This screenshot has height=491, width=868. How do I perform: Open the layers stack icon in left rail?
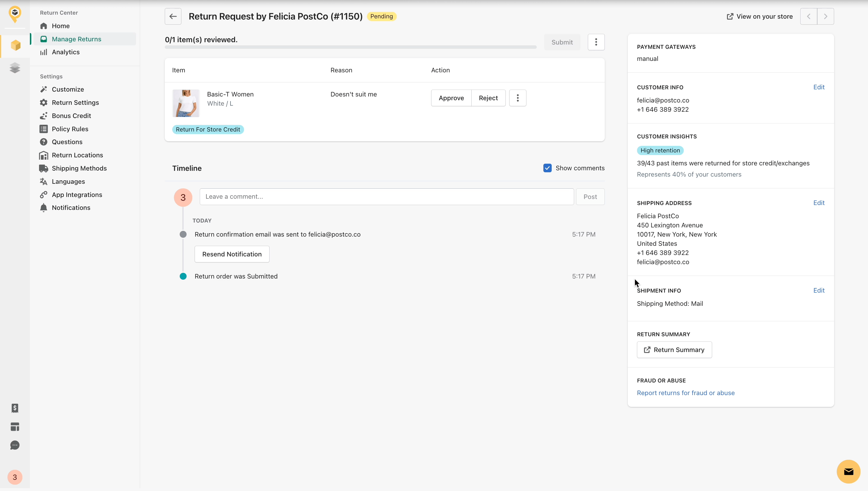15,68
